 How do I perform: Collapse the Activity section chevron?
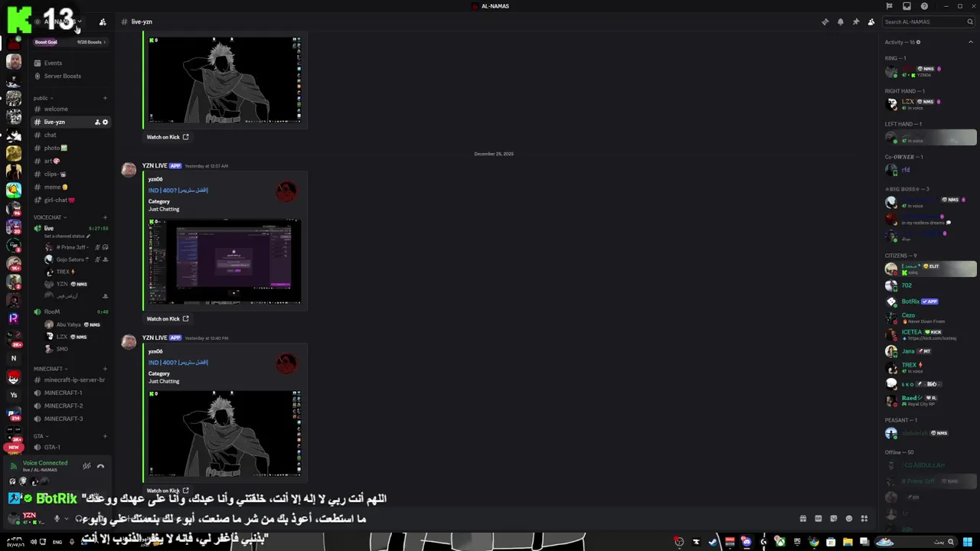coord(971,42)
